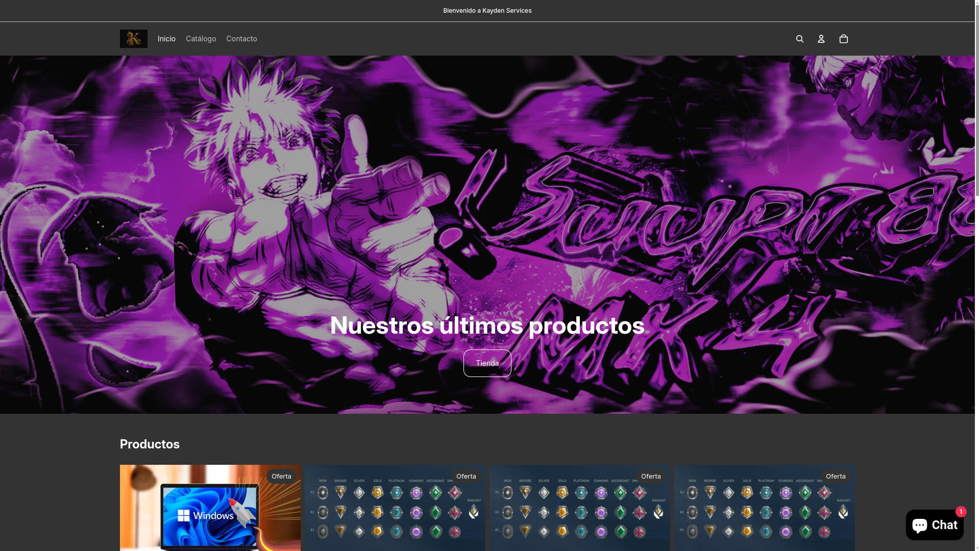Click the Productos section heading
980x551 pixels.
coord(150,444)
